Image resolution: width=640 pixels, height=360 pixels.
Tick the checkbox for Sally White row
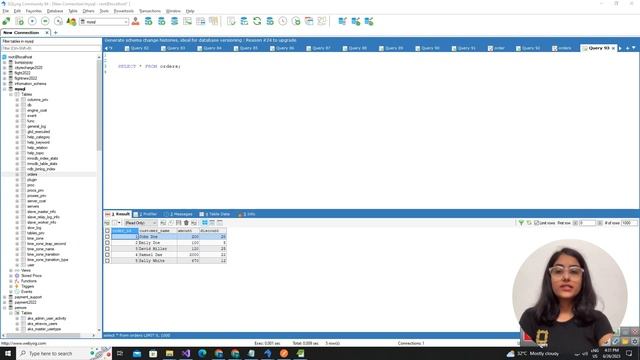(x=107, y=261)
